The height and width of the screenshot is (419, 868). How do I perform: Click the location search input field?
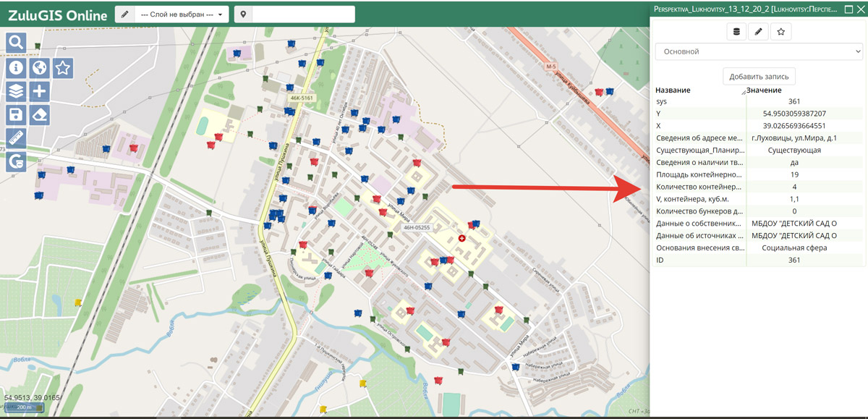pos(303,14)
